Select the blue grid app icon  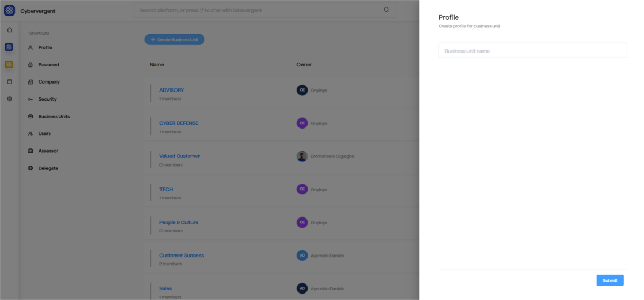pos(9,47)
